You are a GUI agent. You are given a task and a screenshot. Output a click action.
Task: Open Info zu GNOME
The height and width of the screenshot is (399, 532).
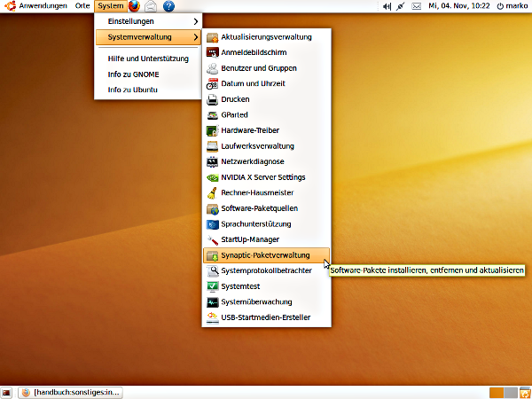148,74
